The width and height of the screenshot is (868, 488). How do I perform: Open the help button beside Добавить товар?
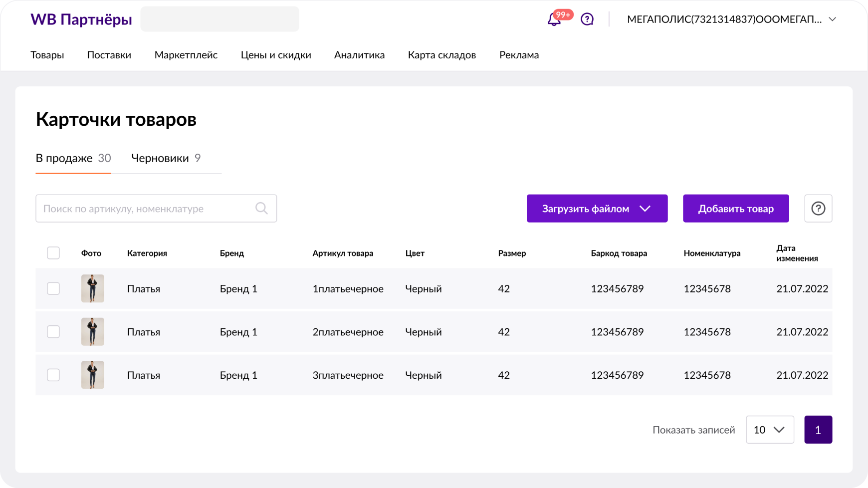[818, 209]
